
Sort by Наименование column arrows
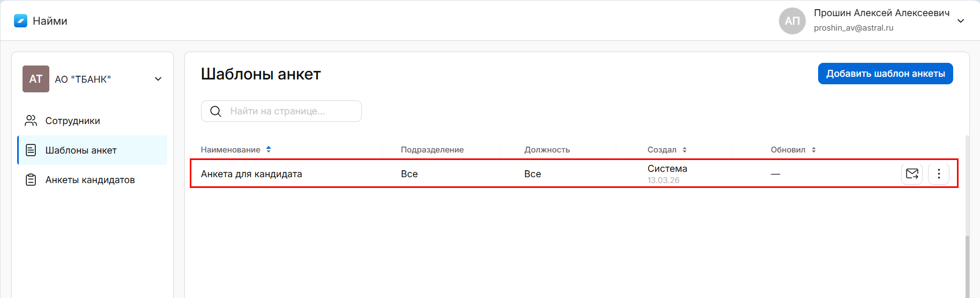tap(269, 149)
